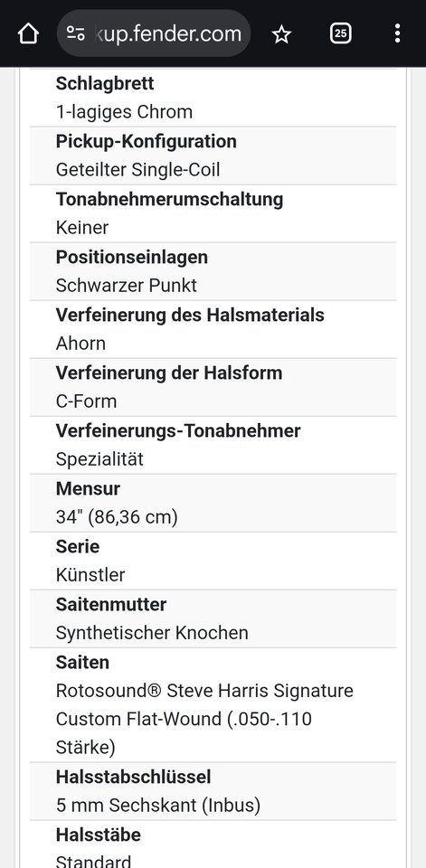Tap the Mensur 34" scale length value
The image size is (426, 868).
click(117, 517)
